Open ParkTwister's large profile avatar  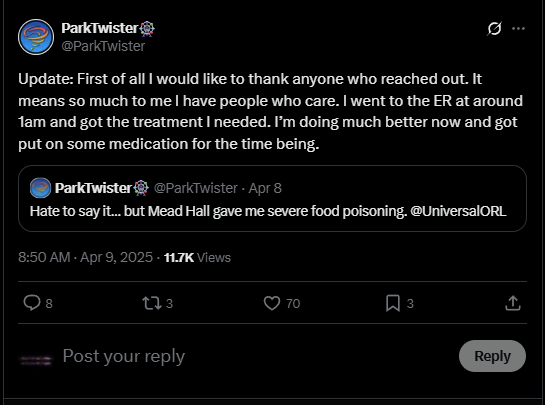[x=36, y=37]
